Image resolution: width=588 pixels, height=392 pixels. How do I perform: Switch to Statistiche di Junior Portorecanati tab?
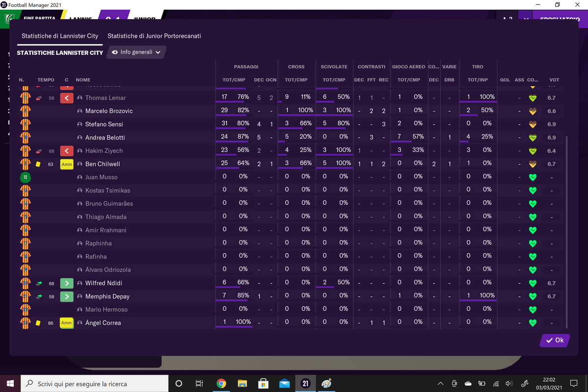click(154, 36)
